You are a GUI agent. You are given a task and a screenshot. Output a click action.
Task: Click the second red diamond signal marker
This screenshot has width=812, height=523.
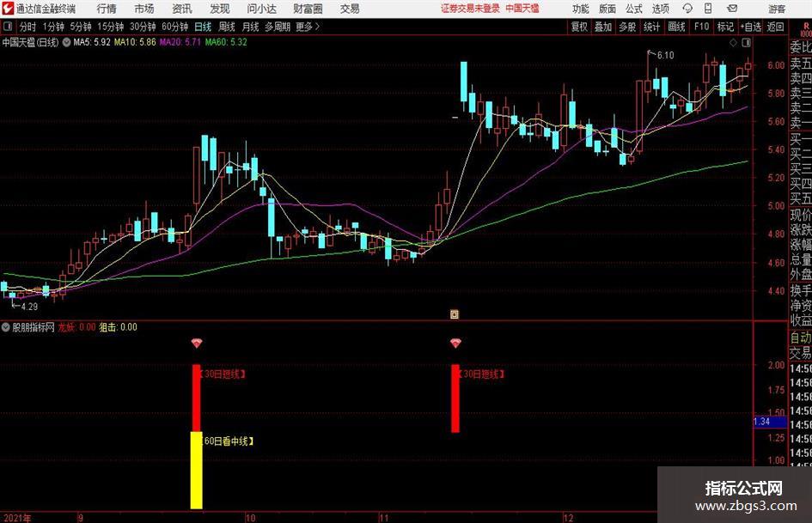tap(455, 343)
